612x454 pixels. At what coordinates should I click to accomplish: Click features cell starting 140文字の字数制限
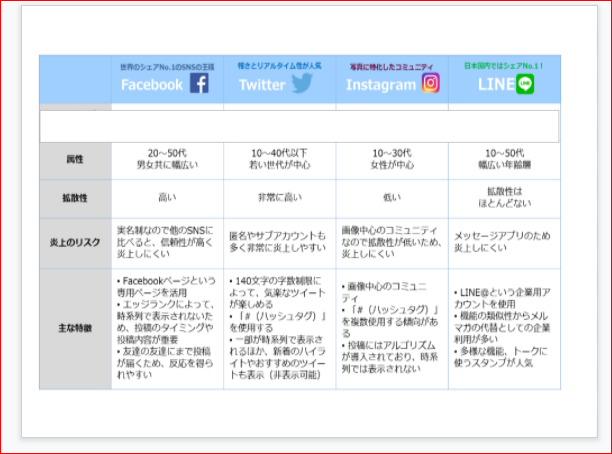[x=280, y=329]
